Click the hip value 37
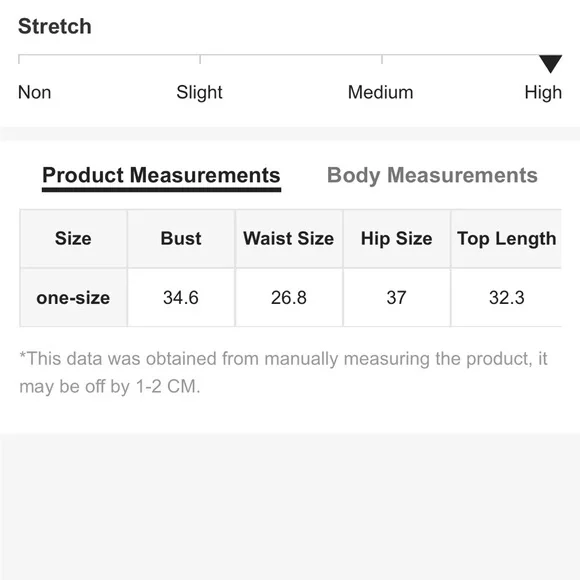This screenshot has width=580, height=580. (x=397, y=298)
